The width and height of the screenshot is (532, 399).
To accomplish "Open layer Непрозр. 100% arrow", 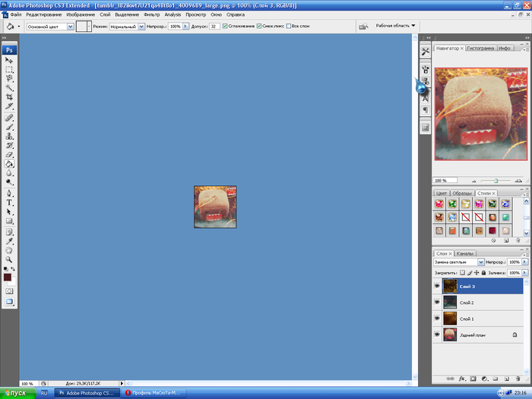I will pyautogui.click(x=525, y=262).
